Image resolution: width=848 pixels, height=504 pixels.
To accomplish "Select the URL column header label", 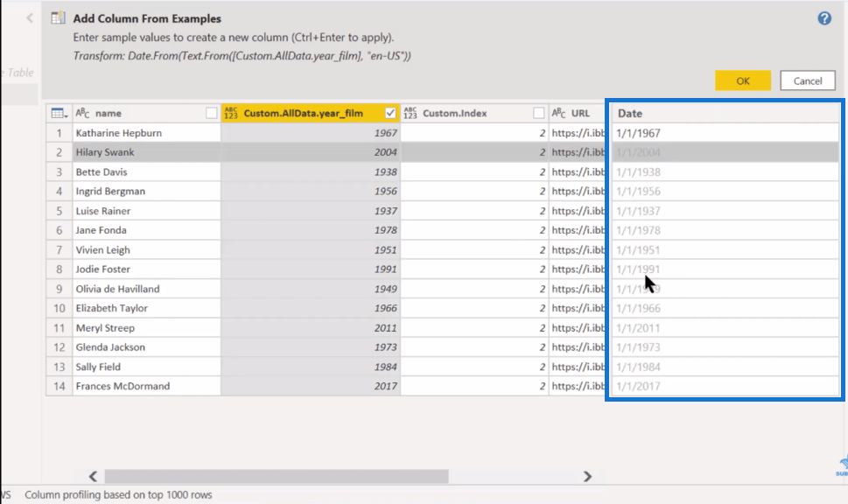I will point(580,113).
